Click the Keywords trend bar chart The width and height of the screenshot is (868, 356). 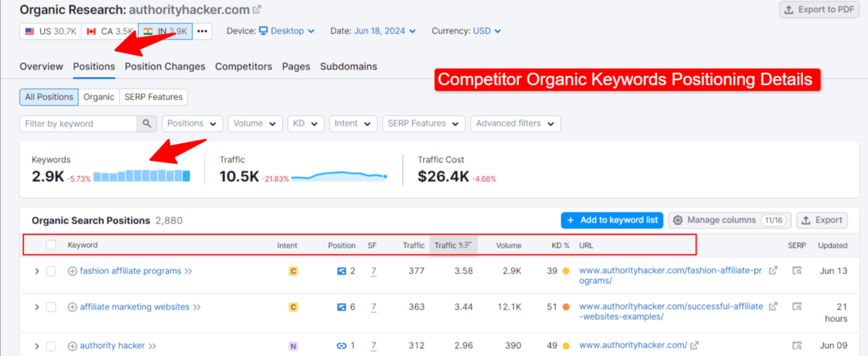tap(142, 176)
